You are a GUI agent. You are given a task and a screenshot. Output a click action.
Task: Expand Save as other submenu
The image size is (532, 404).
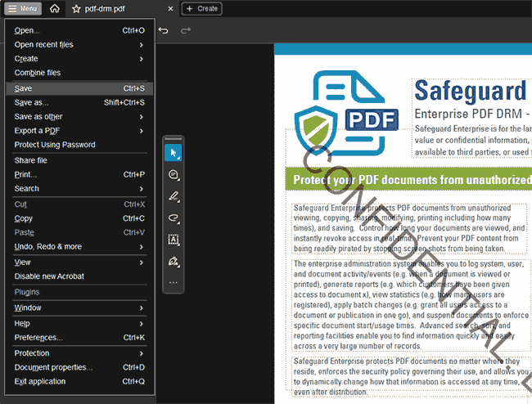coord(79,117)
